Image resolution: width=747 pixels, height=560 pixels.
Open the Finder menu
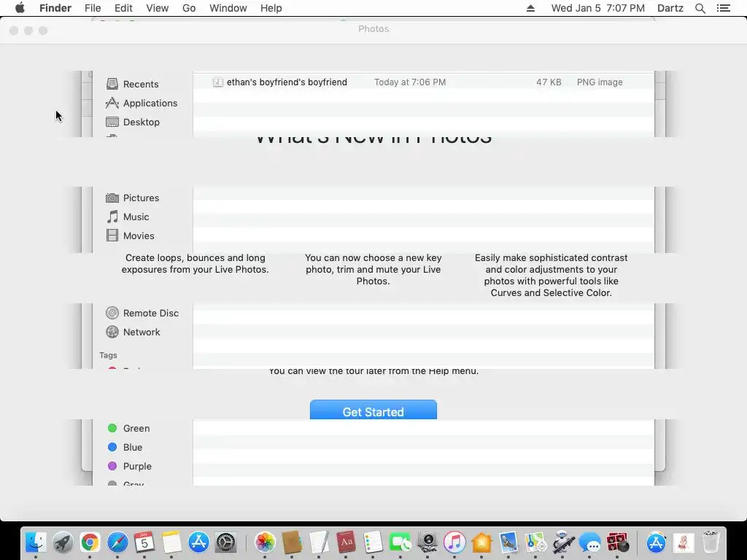coord(55,8)
